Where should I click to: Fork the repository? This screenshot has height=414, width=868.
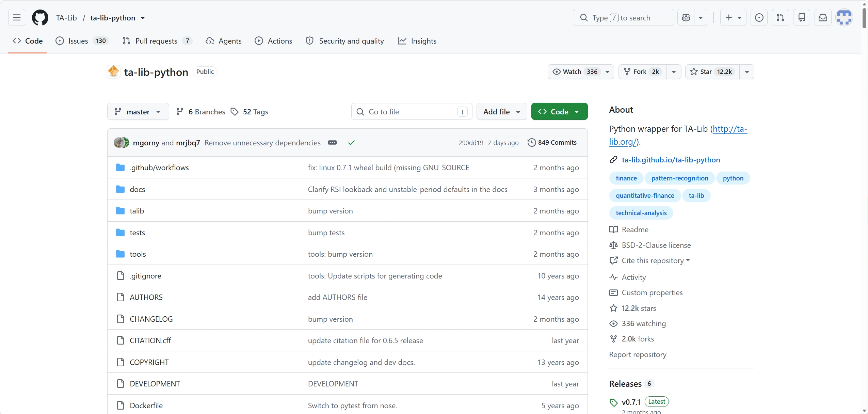point(643,71)
